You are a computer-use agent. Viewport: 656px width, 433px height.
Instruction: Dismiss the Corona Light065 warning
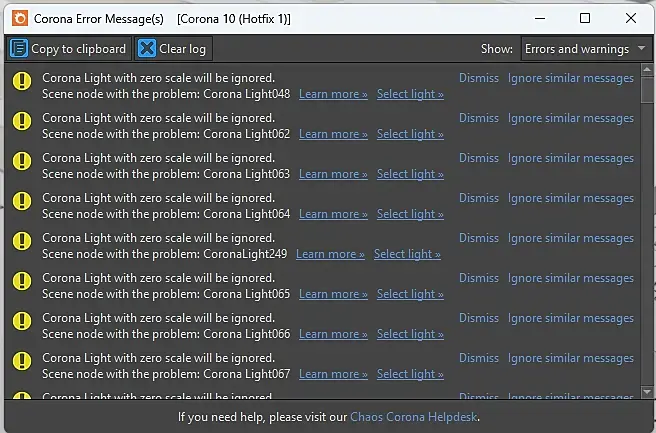click(x=478, y=278)
